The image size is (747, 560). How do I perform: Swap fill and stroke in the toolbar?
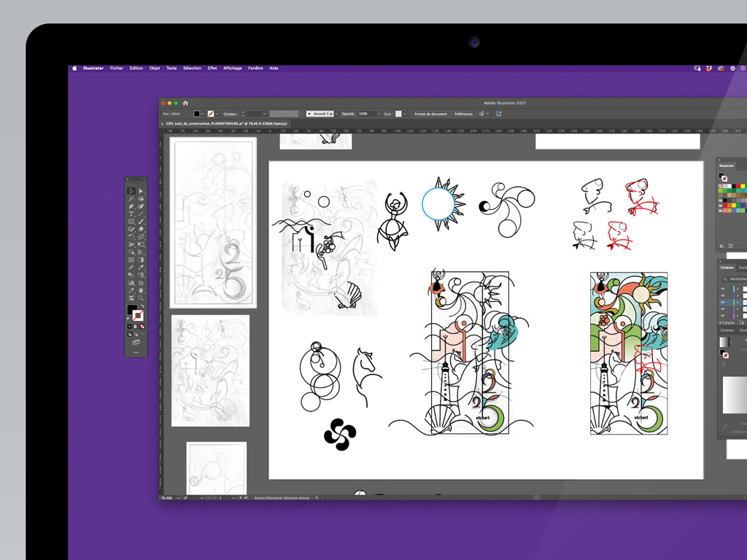point(142,307)
